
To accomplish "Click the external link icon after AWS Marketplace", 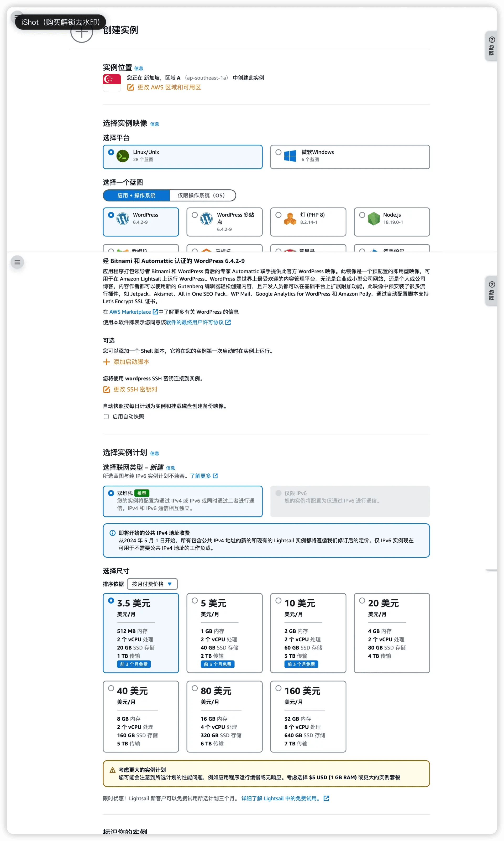I will 155,312.
